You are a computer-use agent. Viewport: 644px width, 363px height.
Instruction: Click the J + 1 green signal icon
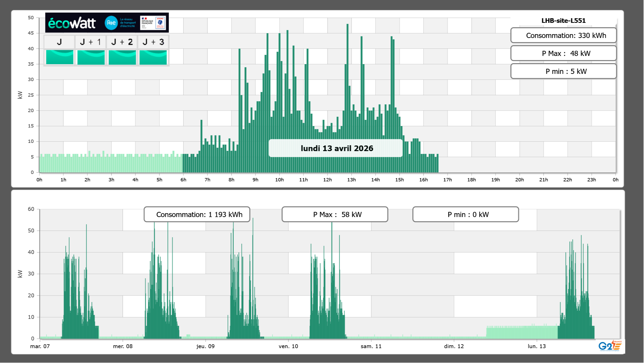click(91, 57)
